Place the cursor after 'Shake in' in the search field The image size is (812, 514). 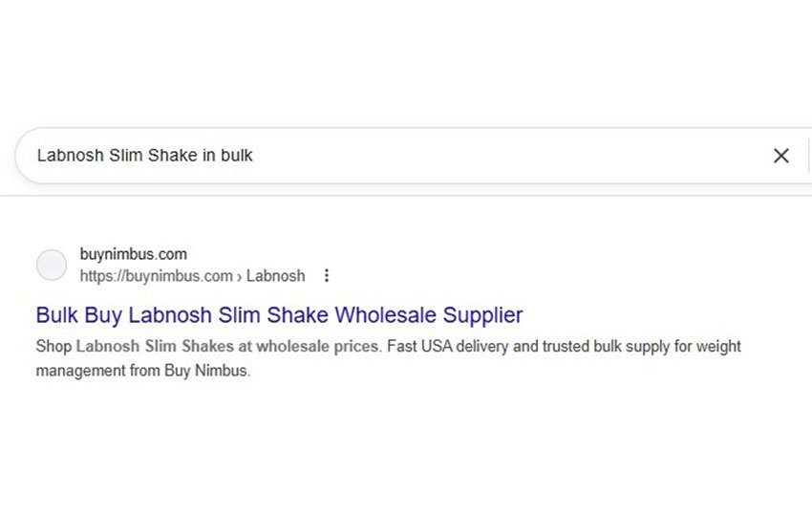click(217, 155)
